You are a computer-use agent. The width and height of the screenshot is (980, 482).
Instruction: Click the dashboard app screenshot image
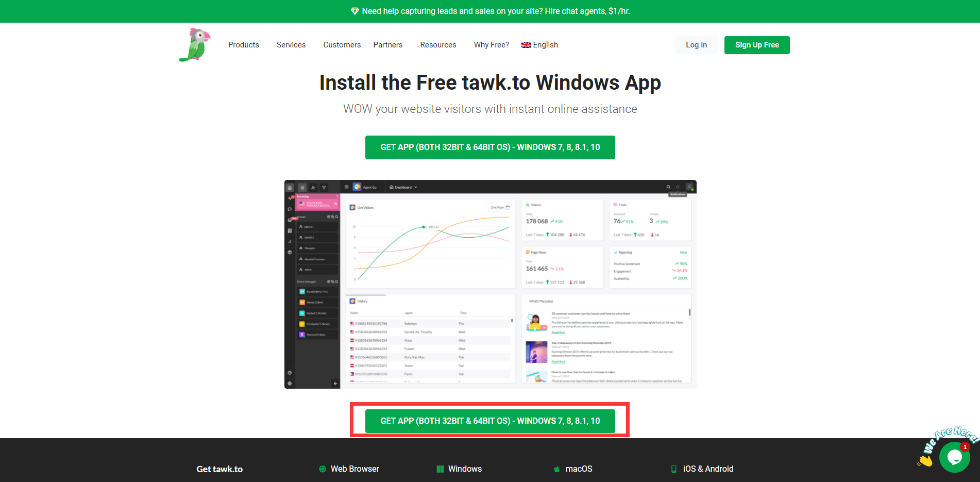(490, 284)
